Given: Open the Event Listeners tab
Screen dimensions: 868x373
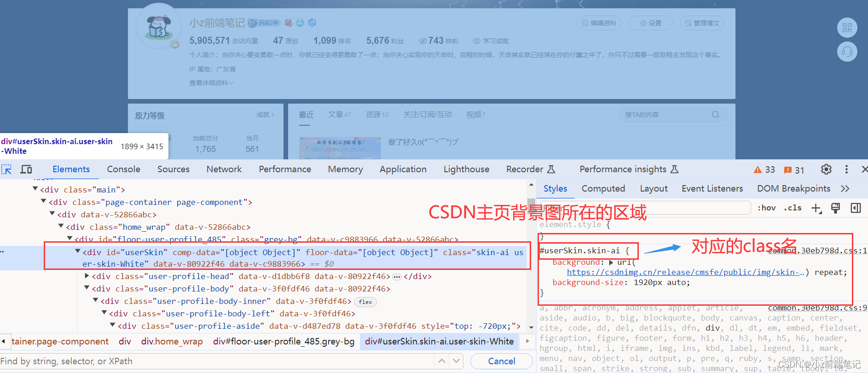Looking at the screenshot, I should [x=712, y=189].
